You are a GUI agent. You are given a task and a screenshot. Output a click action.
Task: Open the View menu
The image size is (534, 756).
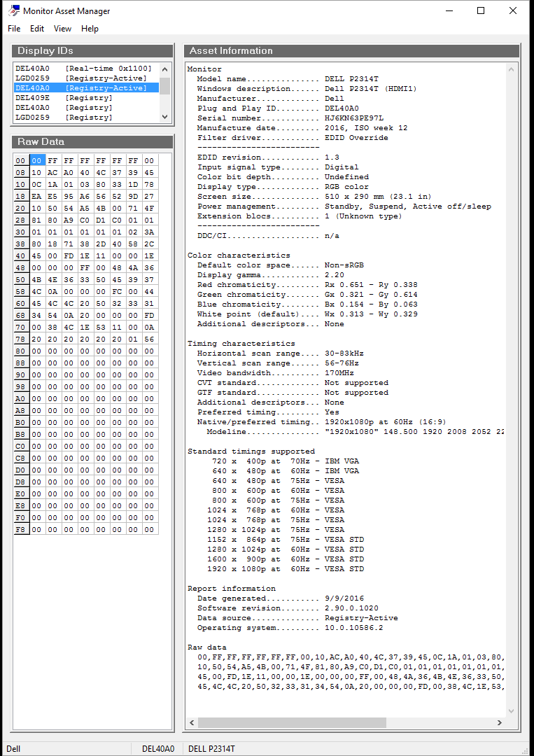click(x=63, y=29)
